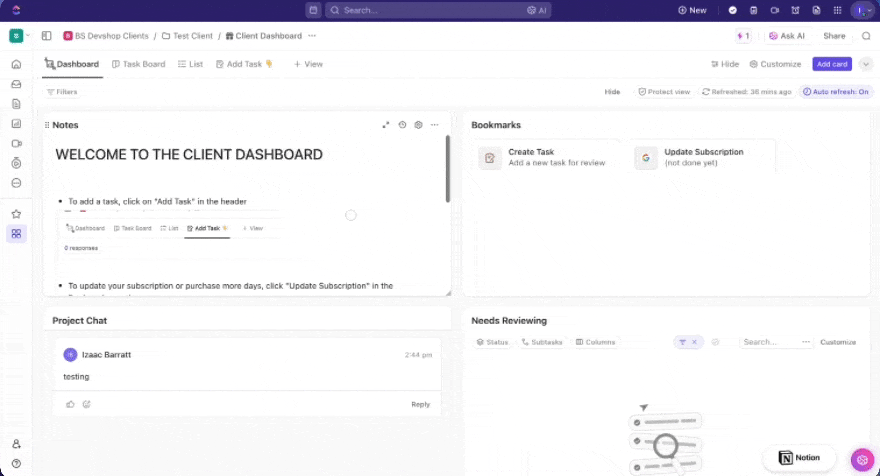This screenshot has width=880, height=476.
Task: Click the New Doc icon in the top bar
Action: pyautogui.click(x=816, y=10)
